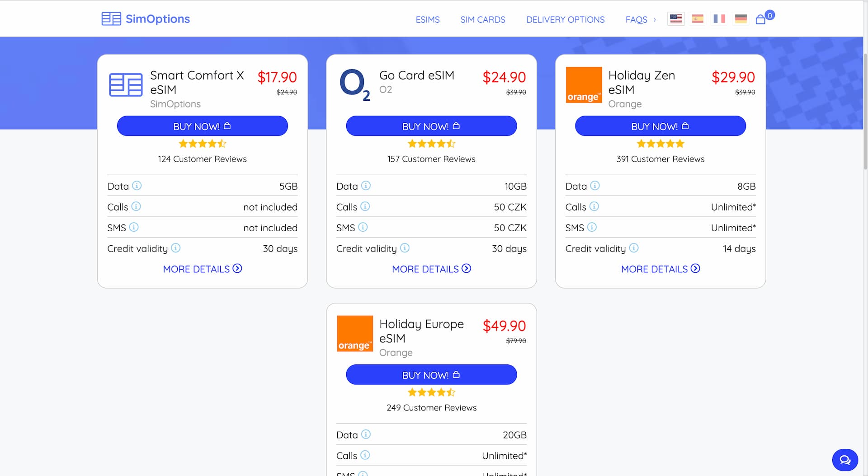Click the page vertical scrollbar
This screenshot has width=868, height=476.
coord(865,112)
